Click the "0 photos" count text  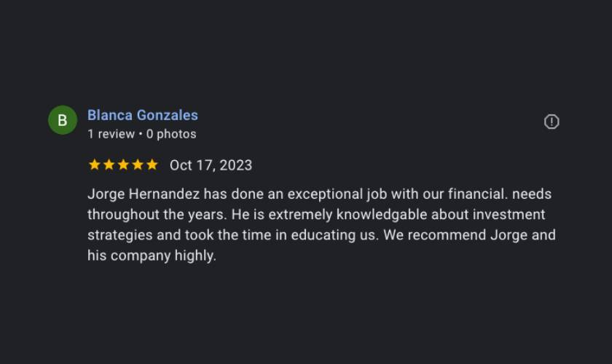(171, 134)
